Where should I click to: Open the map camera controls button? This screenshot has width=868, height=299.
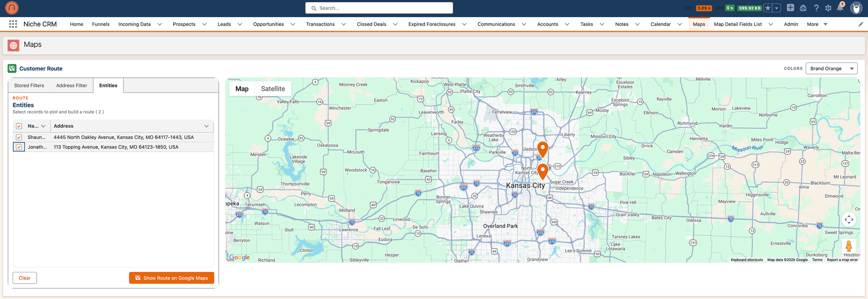click(849, 220)
